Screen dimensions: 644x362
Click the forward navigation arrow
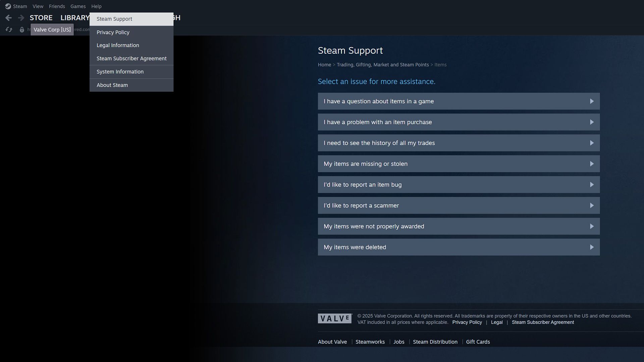click(x=21, y=17)
